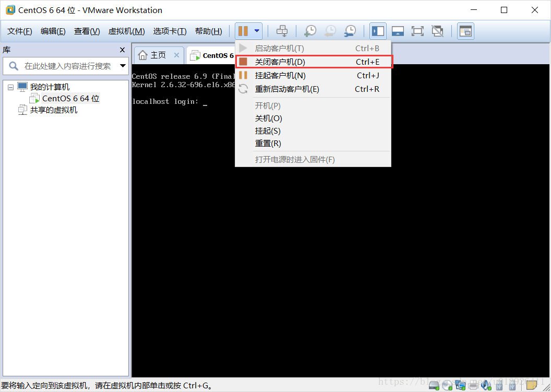Close the 主页 tab
This screenshot has height=392, width=551.
click(x=176, y=55)
